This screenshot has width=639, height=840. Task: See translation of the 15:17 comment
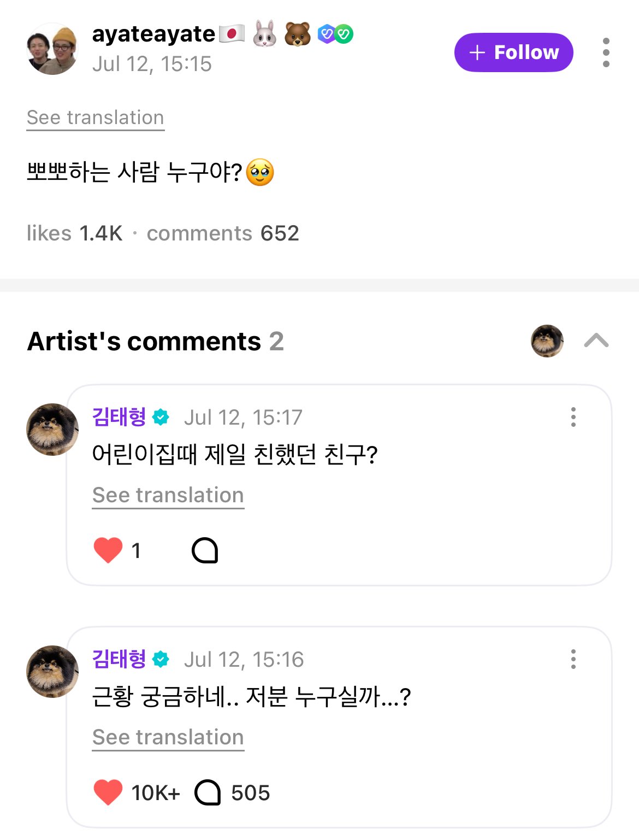point(168,495)
